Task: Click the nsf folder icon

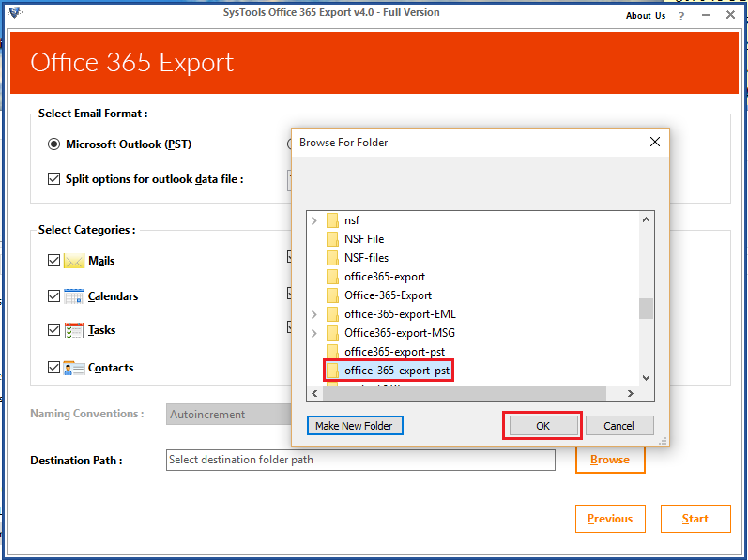Action: tap(332, 220)
